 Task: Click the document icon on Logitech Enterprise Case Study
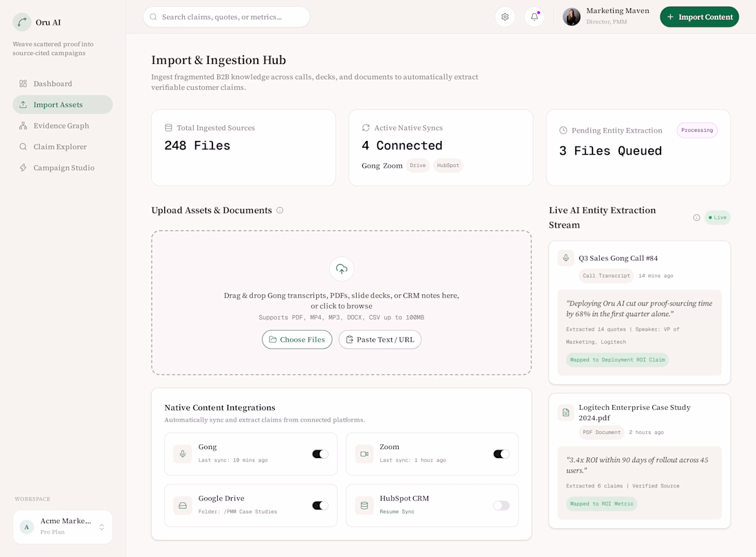point(566,413)
